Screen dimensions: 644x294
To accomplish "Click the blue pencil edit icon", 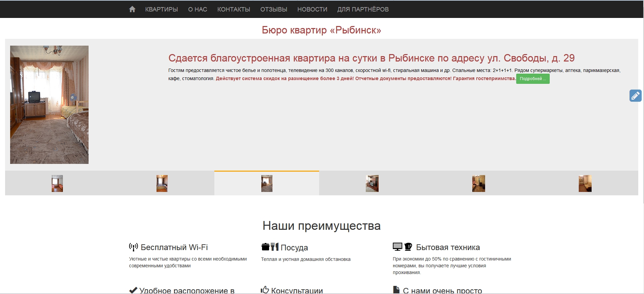I will [636, 96].
